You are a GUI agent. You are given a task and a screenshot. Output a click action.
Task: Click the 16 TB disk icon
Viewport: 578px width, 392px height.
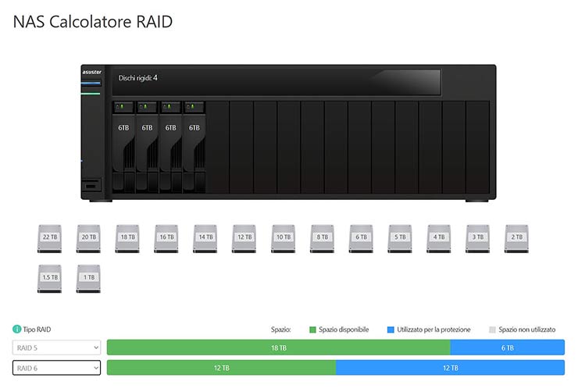coord(166,237)
